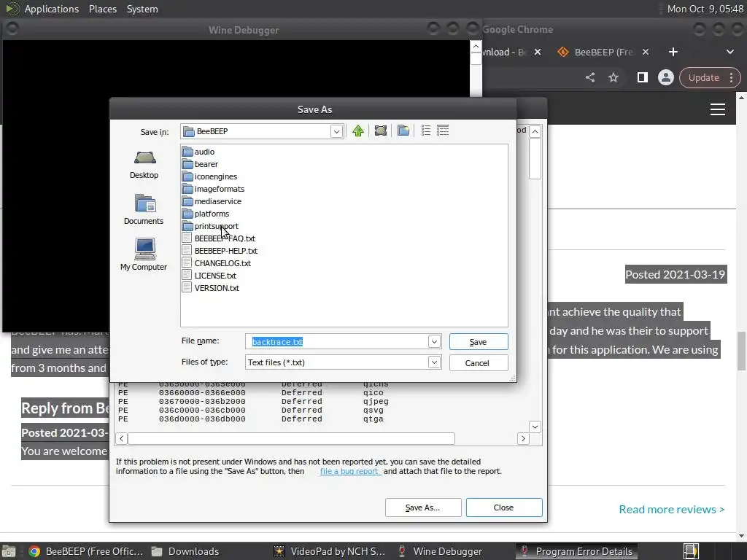Viewport: 747px width, 560px height.
Task: Open Desktop shortcut in Save As sidebar
Action: click(144, 165)
